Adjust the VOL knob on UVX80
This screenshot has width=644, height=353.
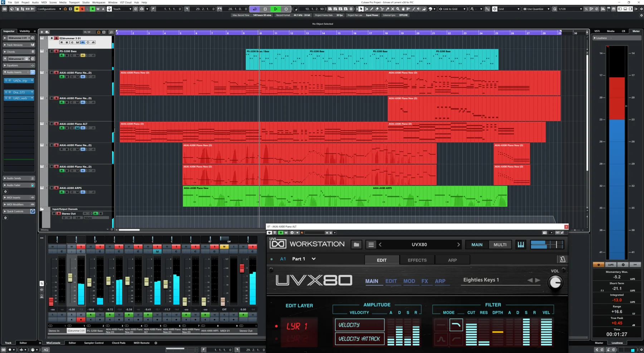click(556, 283)
